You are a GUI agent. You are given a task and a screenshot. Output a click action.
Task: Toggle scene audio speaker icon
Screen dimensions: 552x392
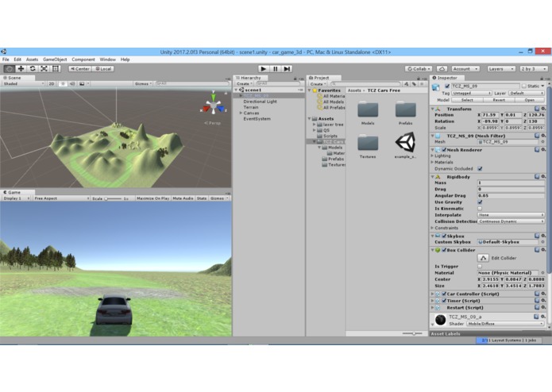(x=71, y=83)
